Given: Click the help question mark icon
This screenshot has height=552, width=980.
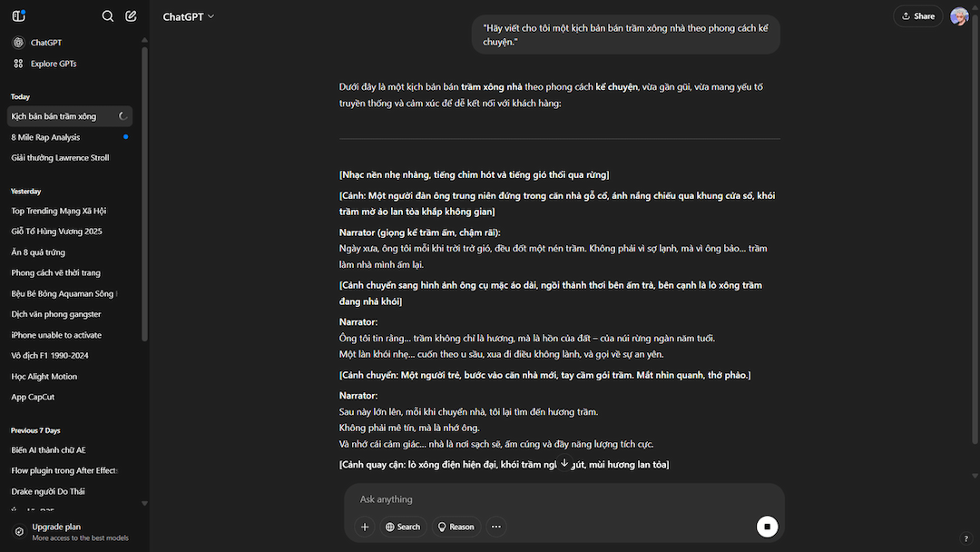Looking at the screenshot, I should pos(965,538).
